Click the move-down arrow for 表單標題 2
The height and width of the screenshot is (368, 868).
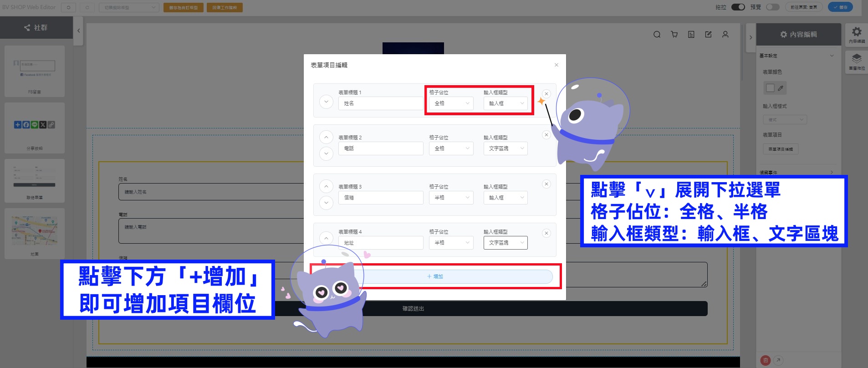326,153
